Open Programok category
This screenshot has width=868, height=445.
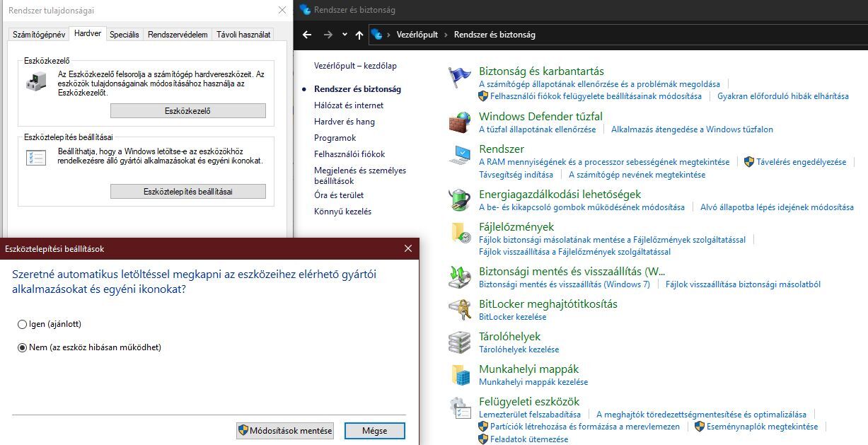click(335, 138)
